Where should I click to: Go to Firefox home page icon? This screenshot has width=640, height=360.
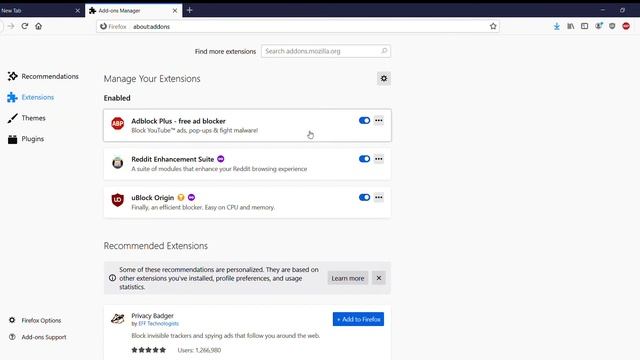pyautogui.click(x=38, y=26)
